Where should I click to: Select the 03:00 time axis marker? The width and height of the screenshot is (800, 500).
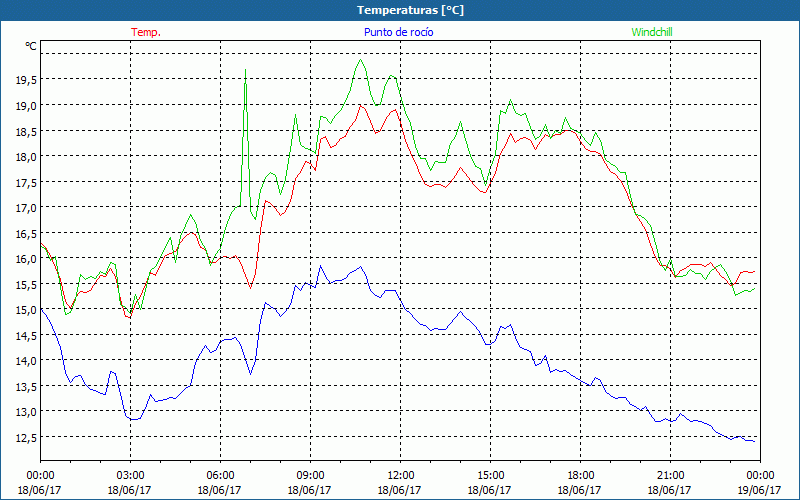(x=130, y=475)
